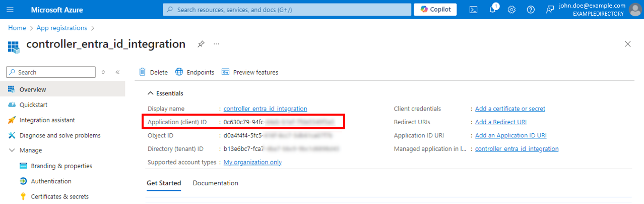Image resolution: width=644 pixels, height=204 pixels.
Task: Open the notifications bell
Action: (x=493, y=10)
